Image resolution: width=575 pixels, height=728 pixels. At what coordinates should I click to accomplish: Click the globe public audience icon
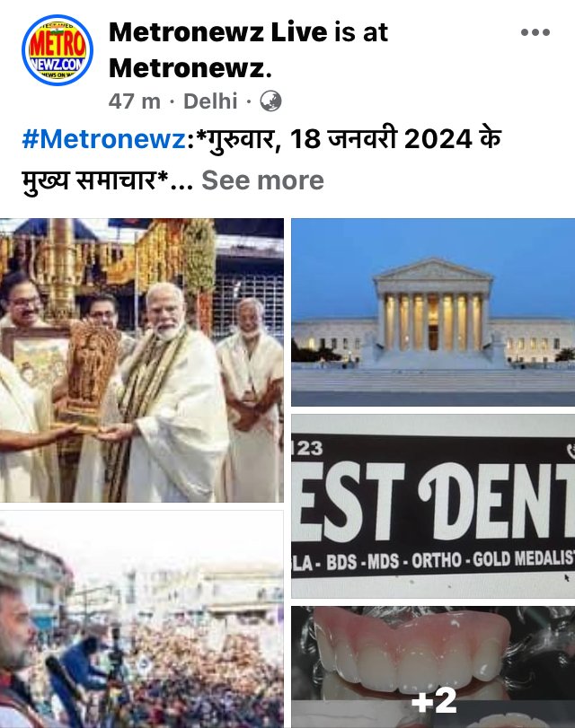point(270,101)
